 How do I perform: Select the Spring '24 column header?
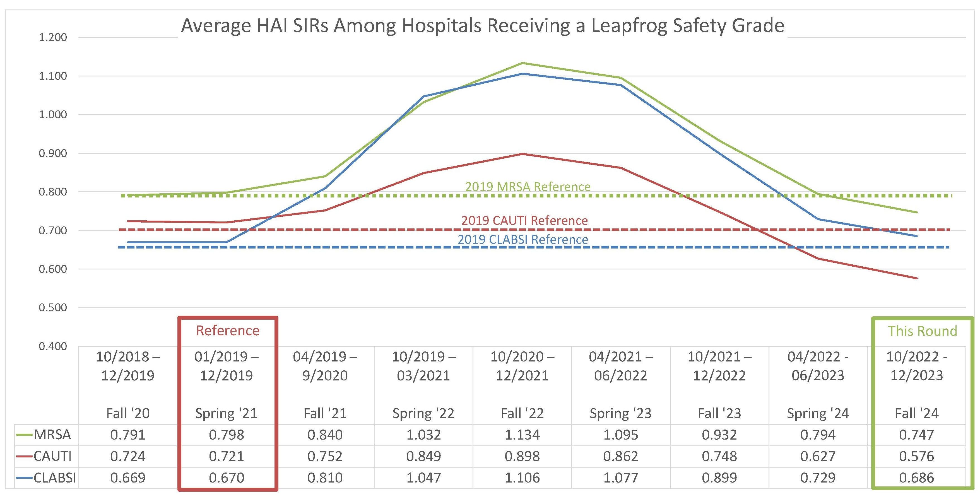coord(818,413)
